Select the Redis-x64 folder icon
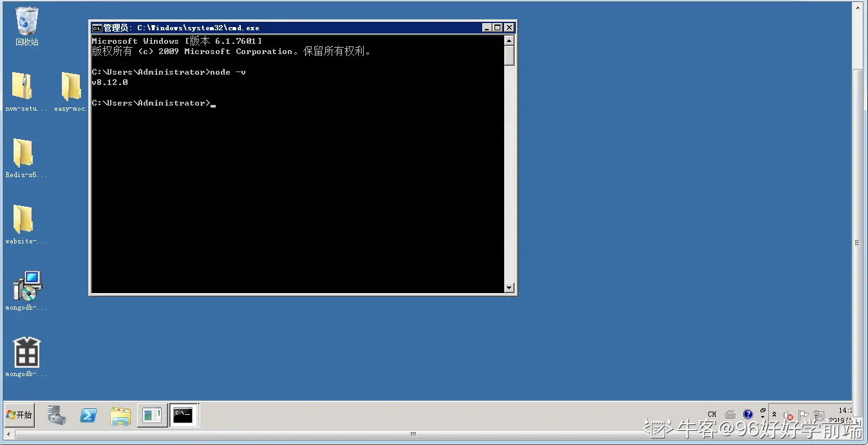The height and width of the screenshot is (445, 868). point(26,158)
